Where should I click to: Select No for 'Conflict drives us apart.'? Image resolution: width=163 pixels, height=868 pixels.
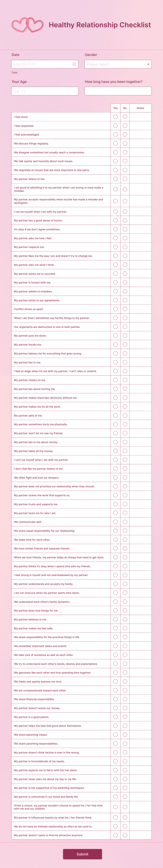tap(125, 309)
